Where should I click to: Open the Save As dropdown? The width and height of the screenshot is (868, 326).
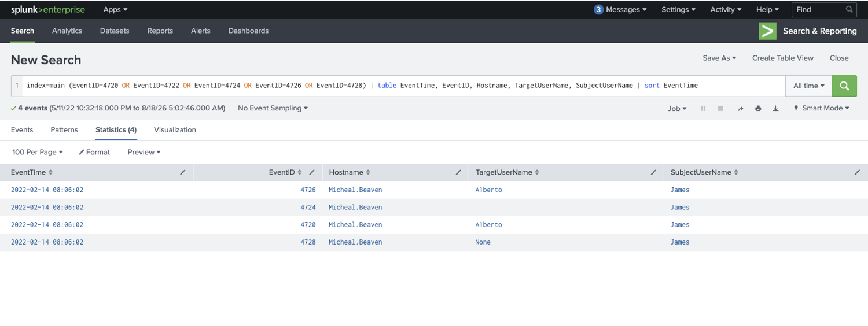tap(719, 58)
